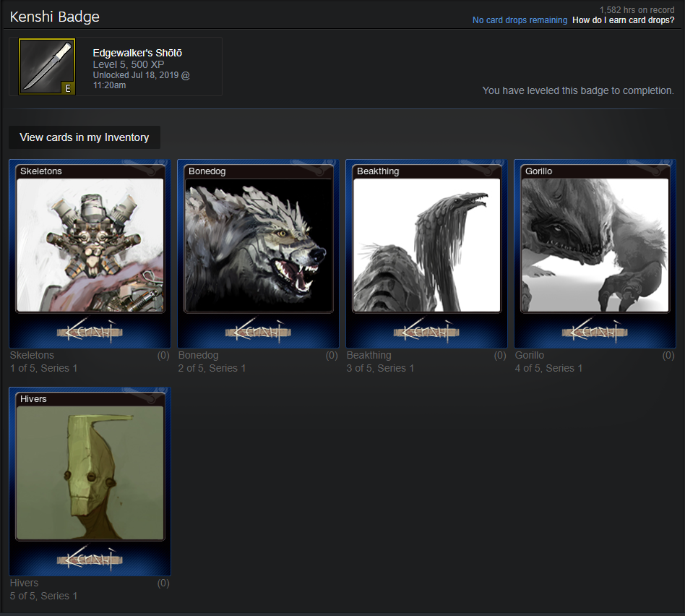The image size is (685, 616).
Task: Click the (0) count for Gorillo
Action: (x=668, y=355)
